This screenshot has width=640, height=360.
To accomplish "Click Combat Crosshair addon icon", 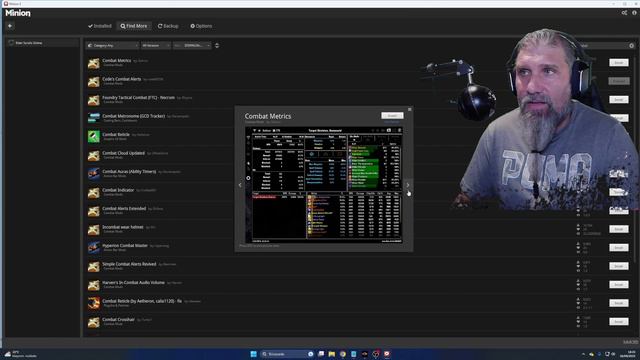I will 93,322.
